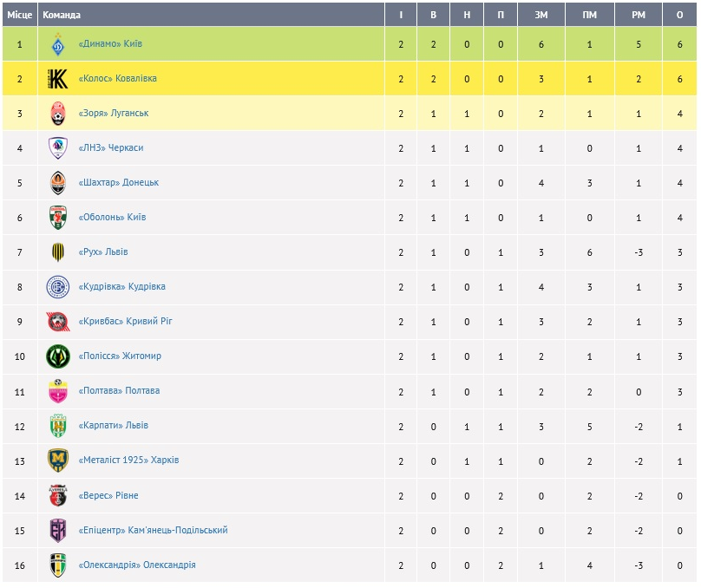The height and width of the screenshot is (588, 701).
Task: Open the «Карпати» Львів team link
Action: [x=113, y=426]
